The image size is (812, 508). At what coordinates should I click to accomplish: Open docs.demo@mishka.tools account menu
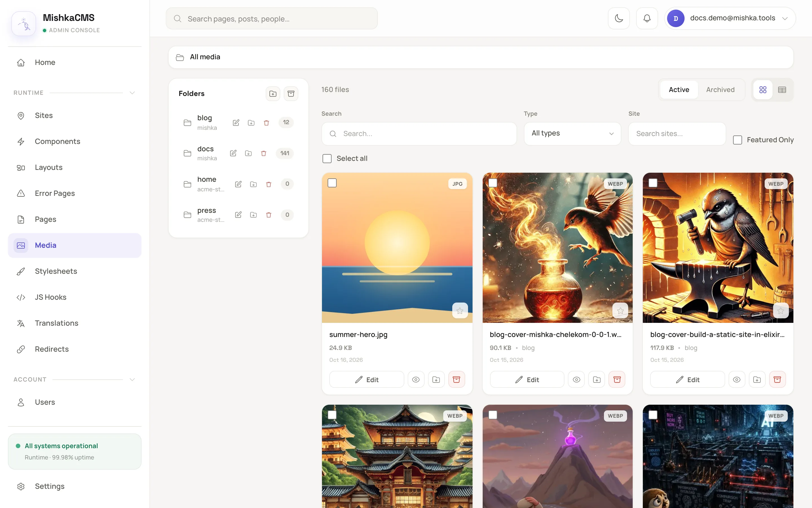tap(730, 18)
